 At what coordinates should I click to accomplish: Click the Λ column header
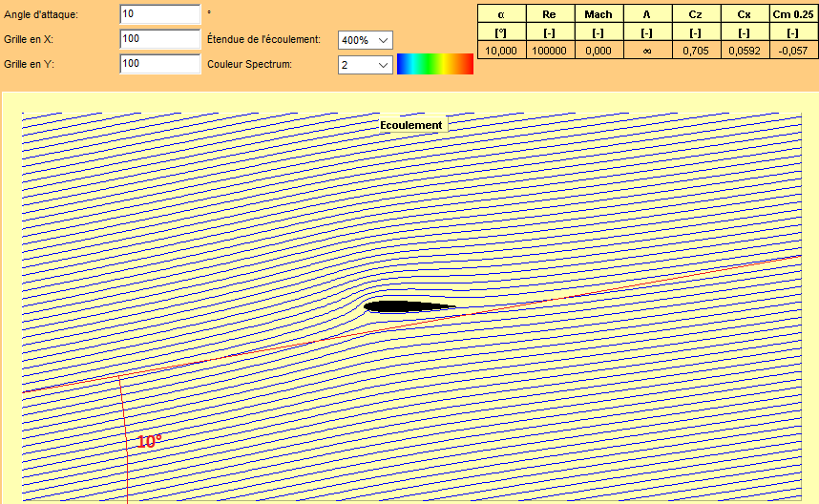point(647,14)
